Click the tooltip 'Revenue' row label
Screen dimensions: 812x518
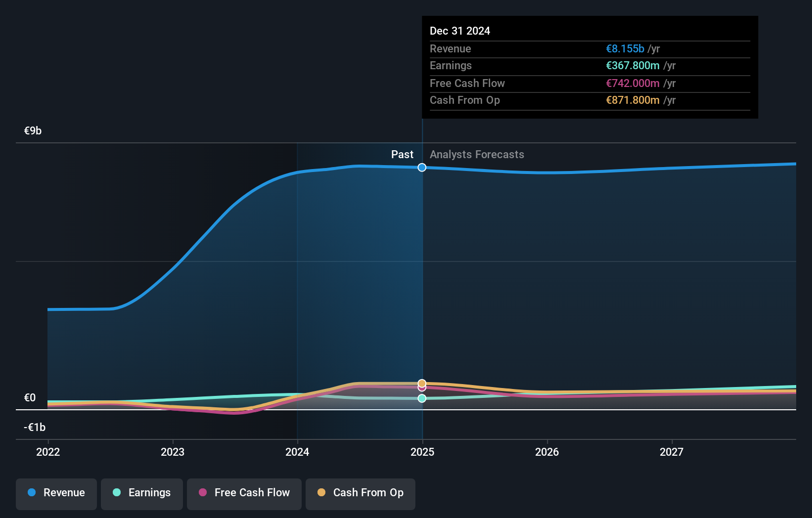coord(451,48)
